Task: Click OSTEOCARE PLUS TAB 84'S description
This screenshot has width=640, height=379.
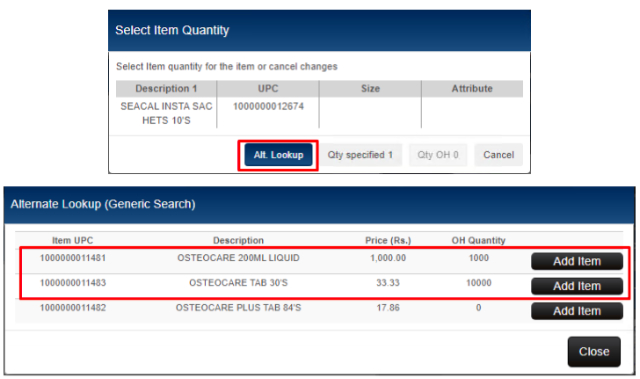Action: tap(238, 308)
